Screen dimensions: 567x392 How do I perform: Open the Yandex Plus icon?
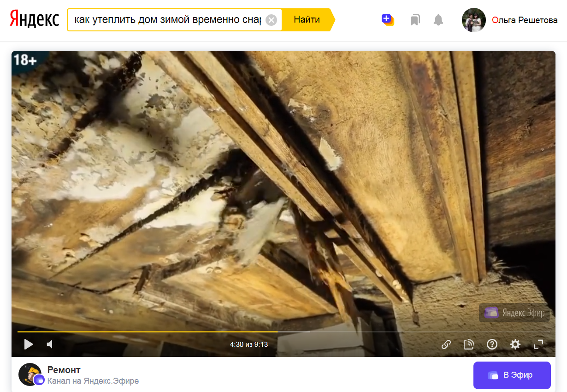[x=388, y=19]
